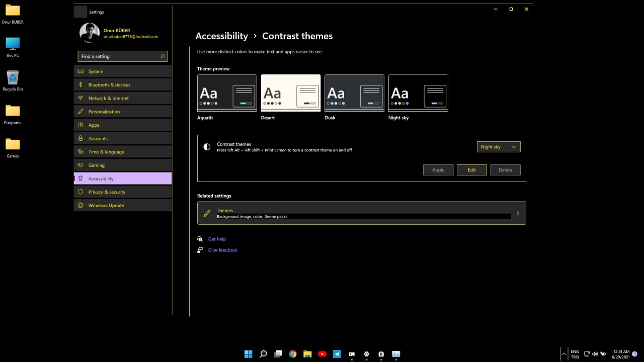The image size is (644, 362).
Task: Open Bluetooth & devices settings
Action: pyautogui.click(x=123, y=84)
